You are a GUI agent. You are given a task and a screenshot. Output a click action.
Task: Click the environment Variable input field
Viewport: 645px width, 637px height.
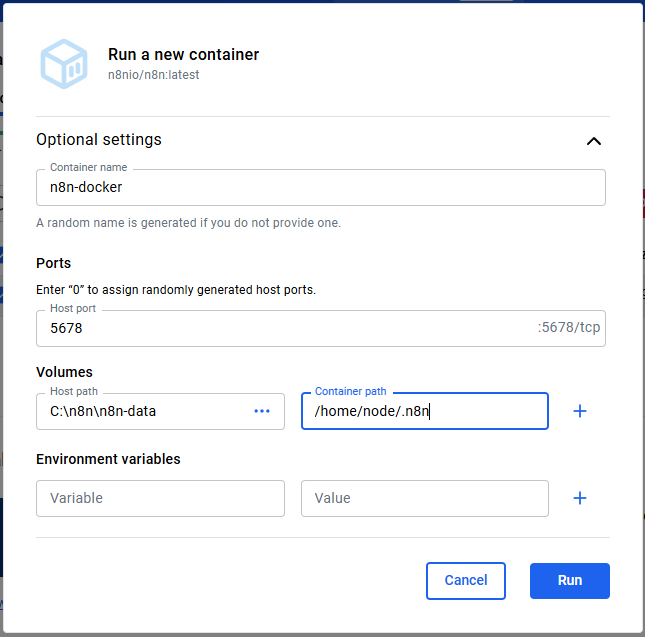click(160, 498)
